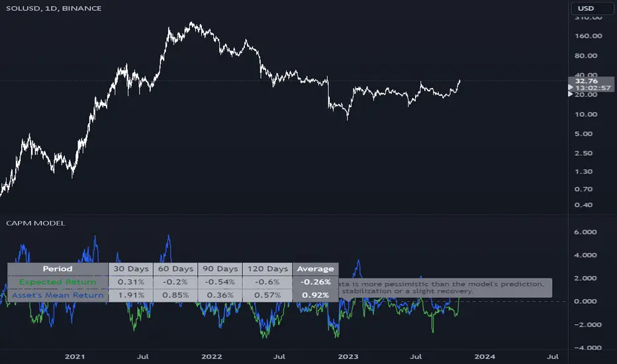The height and width of the screenshot is (364, 617).
Task: Click the 0.92% average mean return cell
Action: [315, 295]
